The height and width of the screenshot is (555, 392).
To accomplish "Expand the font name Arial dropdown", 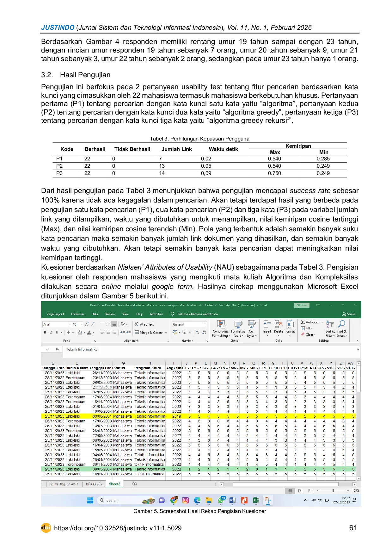I will (70, 324).
